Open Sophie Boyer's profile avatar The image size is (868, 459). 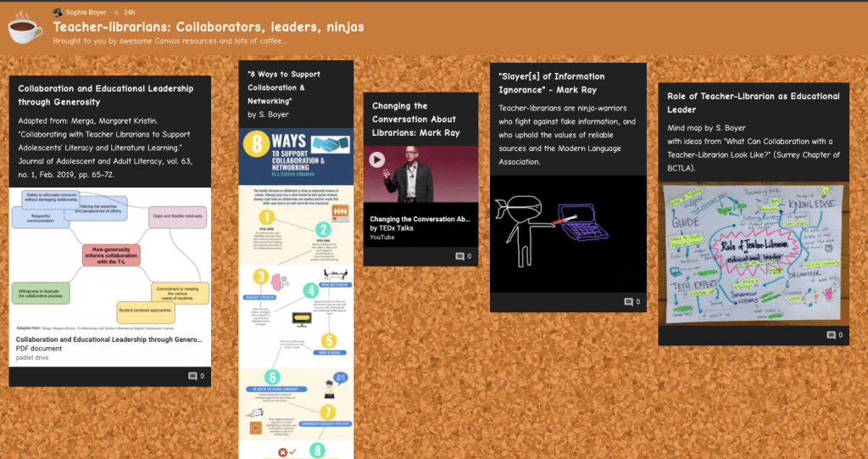[x=58, y=13]
